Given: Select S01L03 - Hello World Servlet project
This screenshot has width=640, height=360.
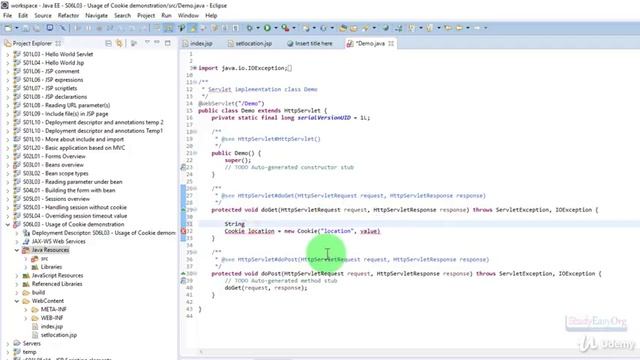Looking at the screenshot, I should tap(58, 54).
